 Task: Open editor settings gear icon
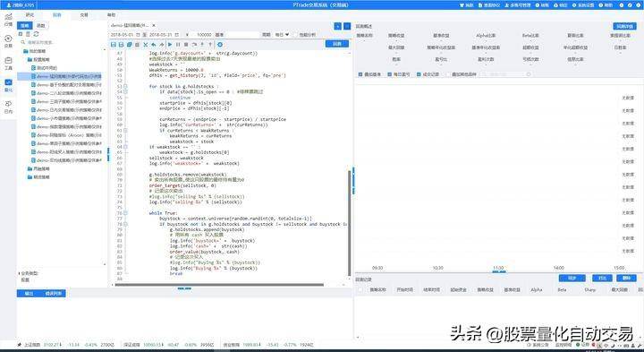(220, 45)
